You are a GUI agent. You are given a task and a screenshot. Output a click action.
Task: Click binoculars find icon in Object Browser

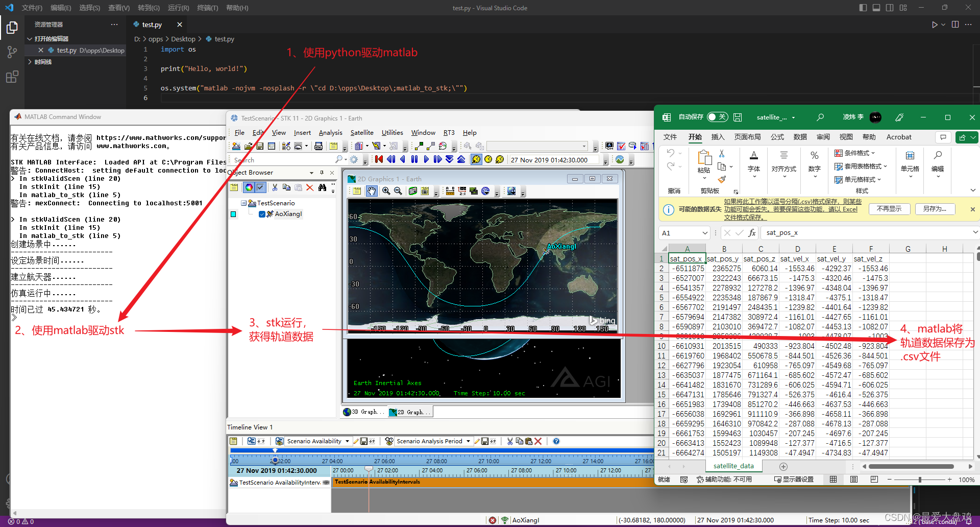(x=322, y=187)
